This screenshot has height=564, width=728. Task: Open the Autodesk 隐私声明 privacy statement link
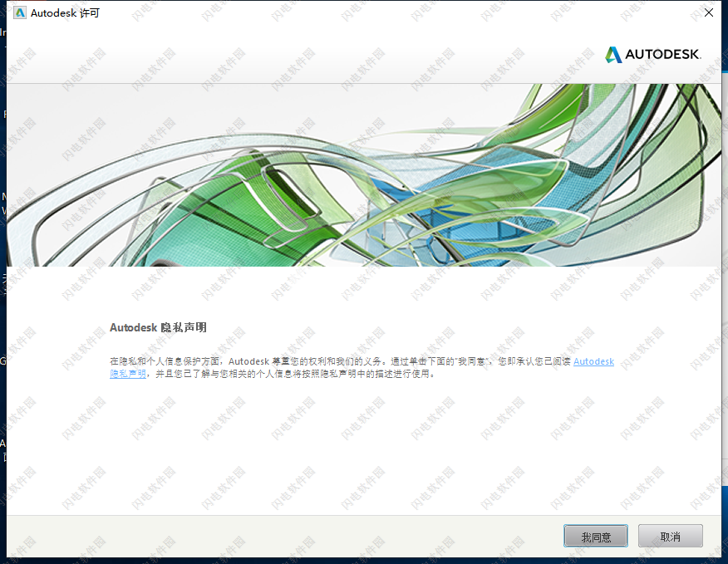593,361
